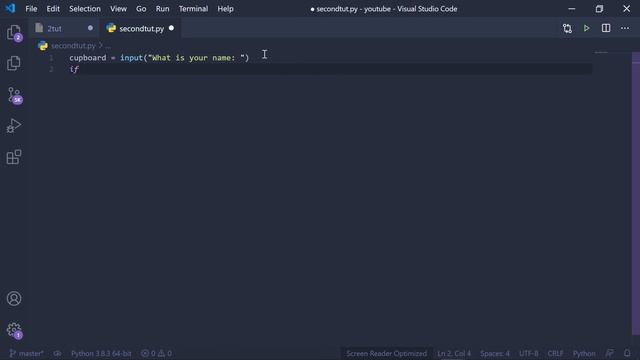This screenshot has height=360, width=640.
Task: Change language mode via Python
Action: tap(584, 353)
